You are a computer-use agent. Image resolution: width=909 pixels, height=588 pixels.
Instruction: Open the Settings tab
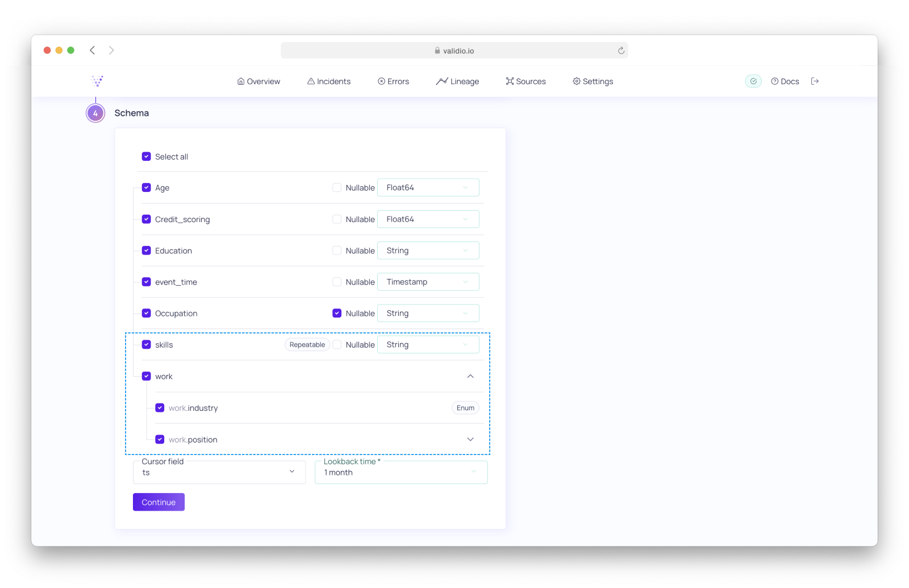point(593,81)
